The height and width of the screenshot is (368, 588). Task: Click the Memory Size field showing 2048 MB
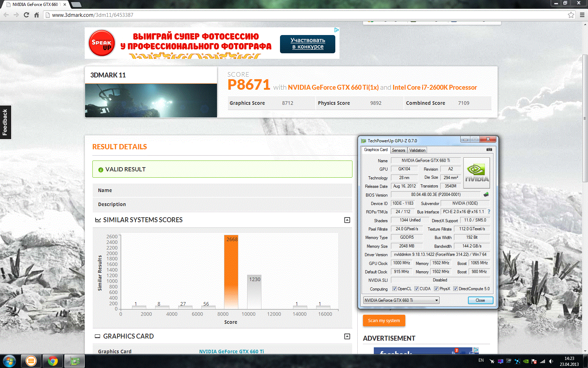click(x=407, y=246)
